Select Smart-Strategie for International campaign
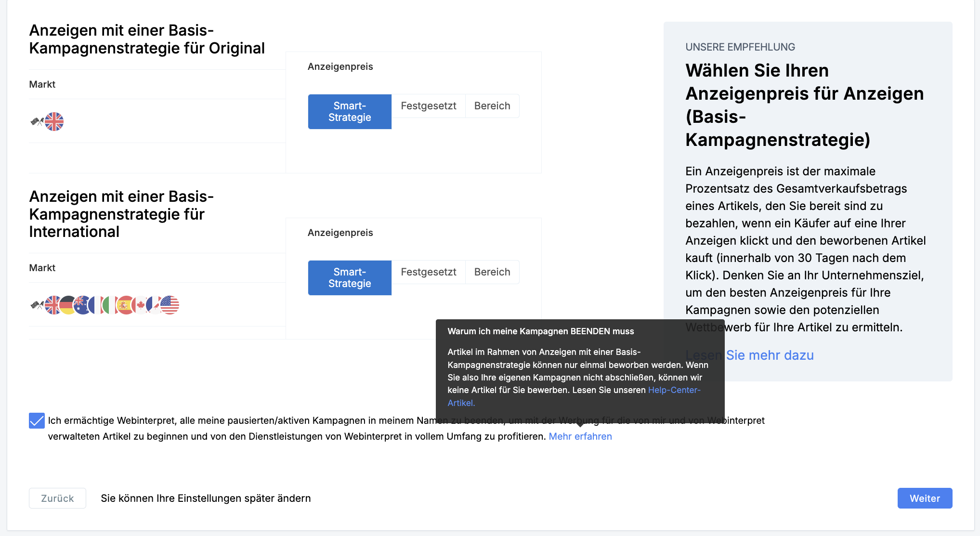This screenshot has height=536, width=980. (x=350, y=278)
